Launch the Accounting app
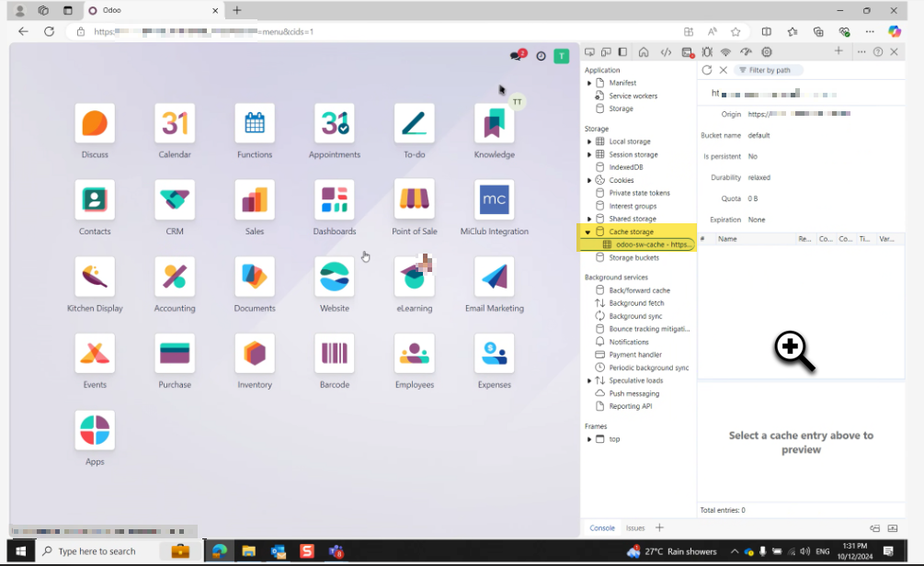Viewport: 924px width, 566px height. [175, 277]
